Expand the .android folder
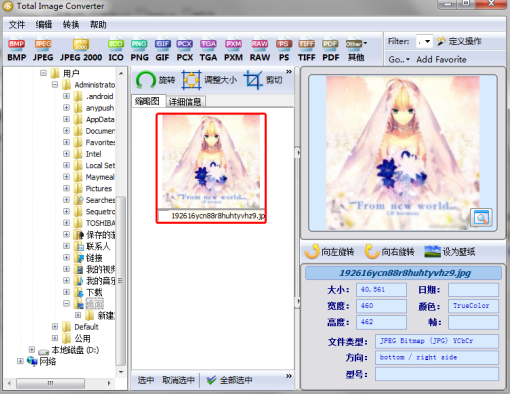 point(66,96)
